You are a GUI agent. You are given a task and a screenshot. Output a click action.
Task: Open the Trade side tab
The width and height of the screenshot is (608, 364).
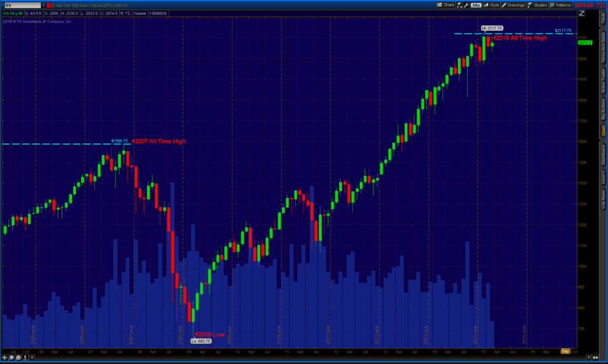click(x=603, y=18)
